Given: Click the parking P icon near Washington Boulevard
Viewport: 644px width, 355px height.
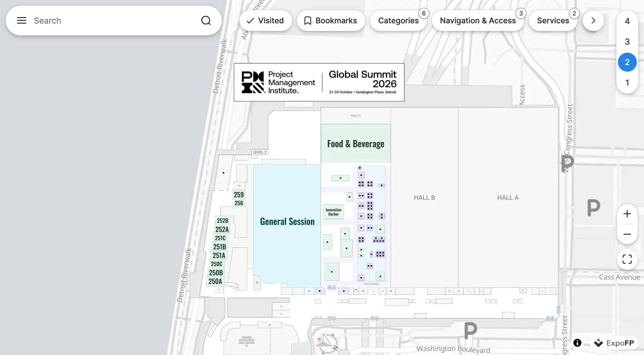Looking at the screenshot, I should tap(471, 331).
